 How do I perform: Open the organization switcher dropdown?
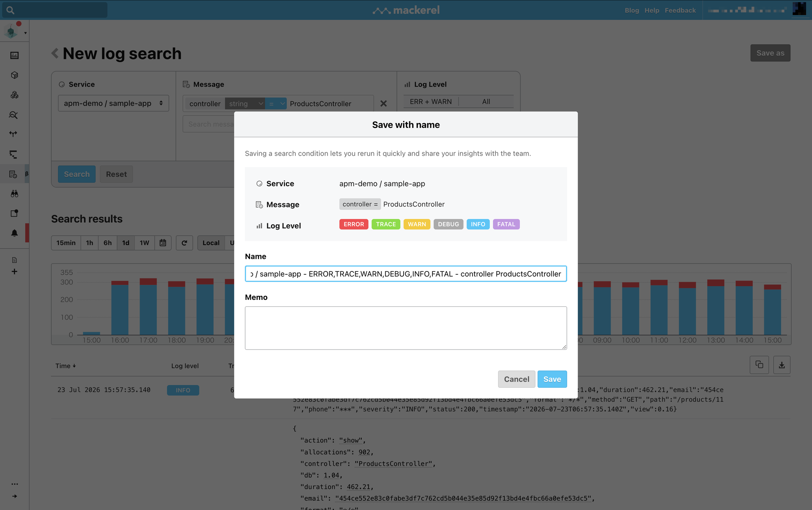pos(15,31)
